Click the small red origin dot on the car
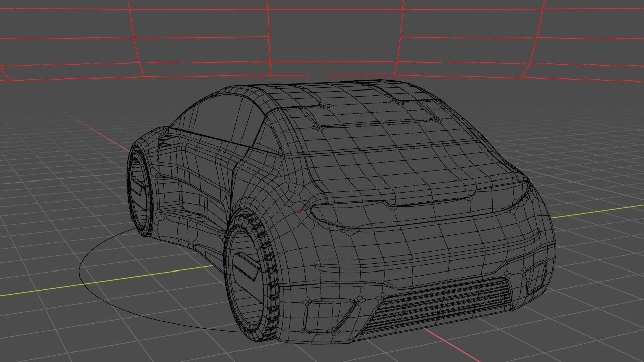The height and width of the screenshot is (362, 644). [x=299, y=211]
